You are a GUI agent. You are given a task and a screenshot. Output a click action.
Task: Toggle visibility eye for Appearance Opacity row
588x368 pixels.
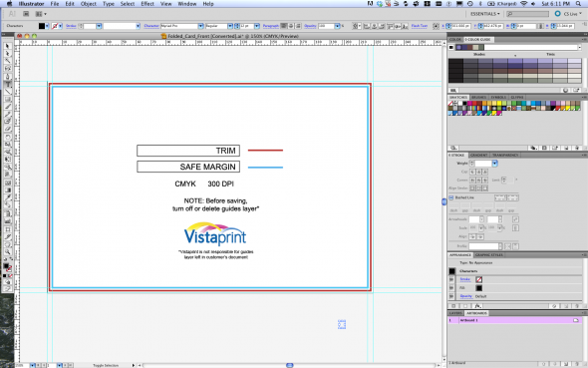[451, 296]
